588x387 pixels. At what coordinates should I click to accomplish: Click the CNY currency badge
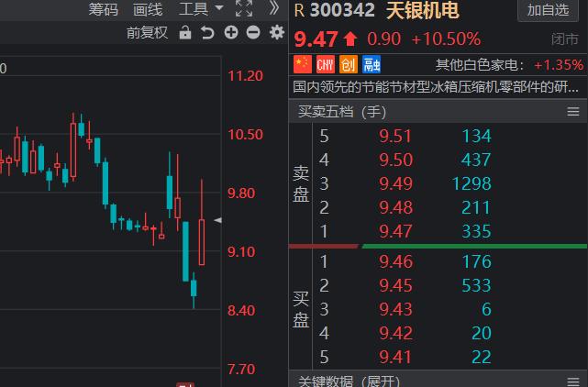click(x=325, y=64)
